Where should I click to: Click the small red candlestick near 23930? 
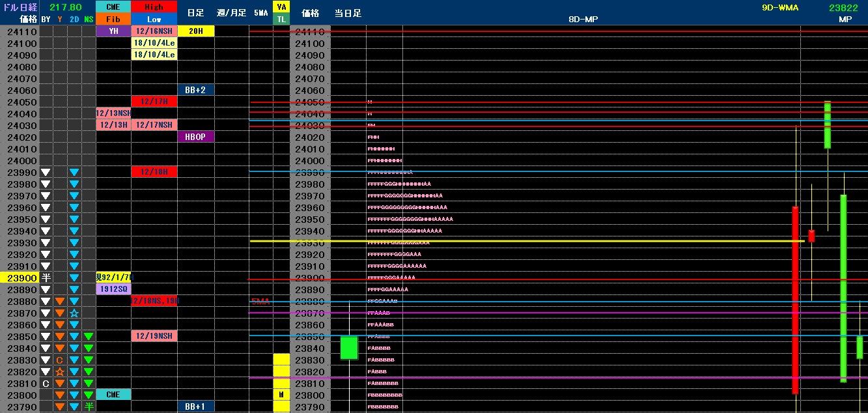tap(811, 236)
